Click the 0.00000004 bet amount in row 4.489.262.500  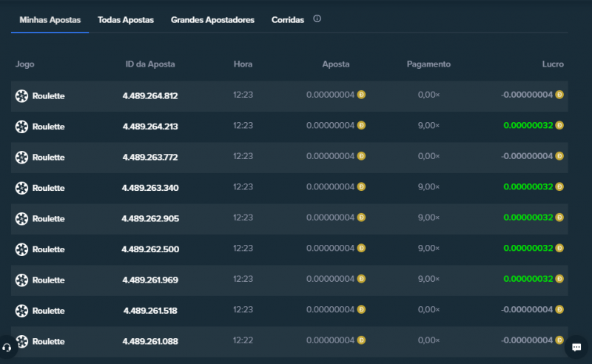click(x=330, y=248)
